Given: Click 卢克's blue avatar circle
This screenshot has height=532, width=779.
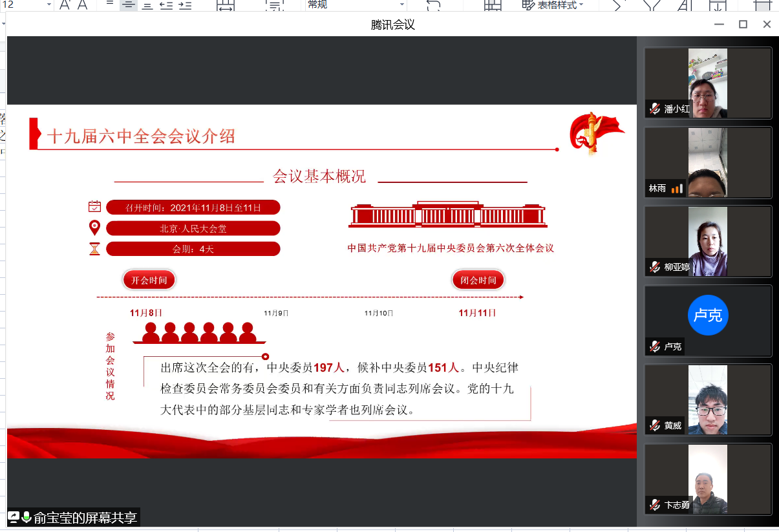Looking at the screenshot, I should click(708, 315).
